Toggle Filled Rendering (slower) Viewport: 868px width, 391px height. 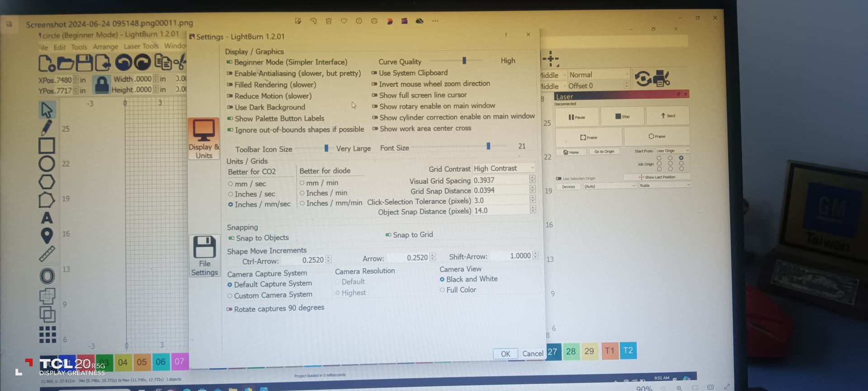pos(230,85)
